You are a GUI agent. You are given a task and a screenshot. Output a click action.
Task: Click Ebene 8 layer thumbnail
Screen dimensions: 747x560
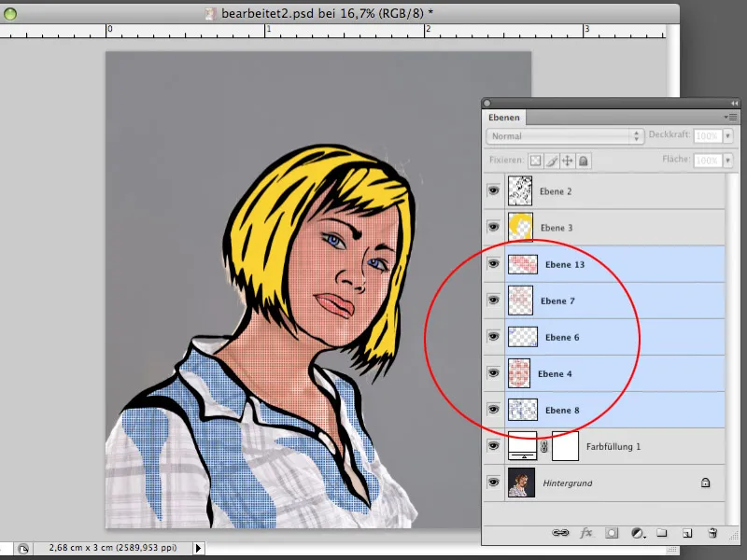523,410
